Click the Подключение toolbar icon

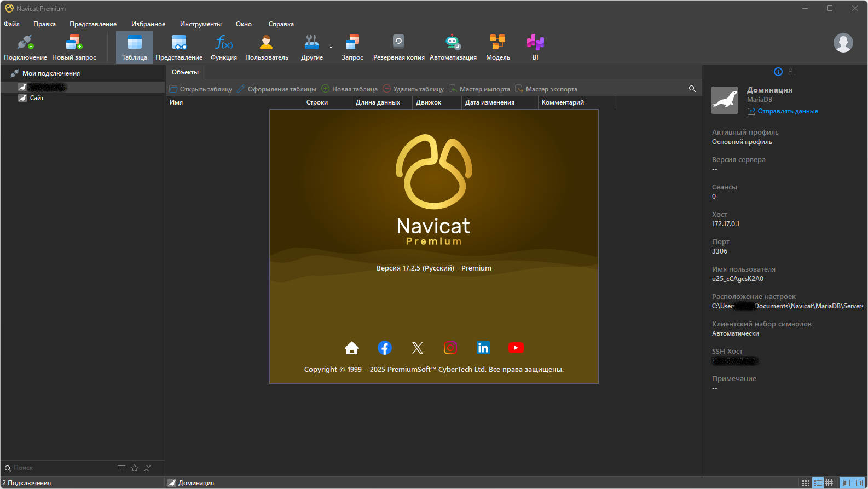[25, 47]
